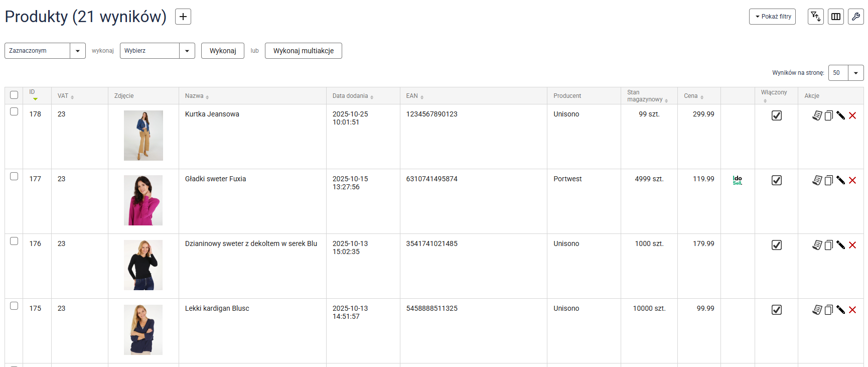Open the results-per-page dropdown showing 50
The width and height of the screenshot is (868, 367).
(855, 73)
